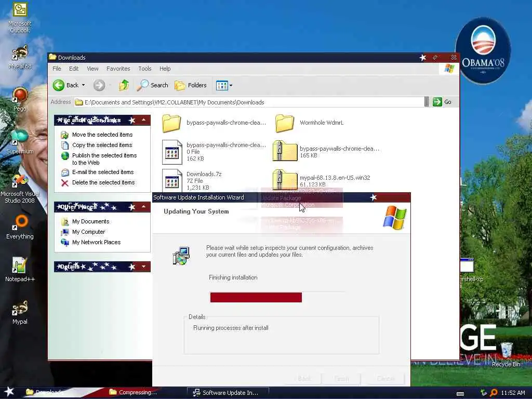This screenshot has height=399, width=532.
Task: Select the bypass-paywalls 0 File 162 KB
Action: click(x=214, y=152)
